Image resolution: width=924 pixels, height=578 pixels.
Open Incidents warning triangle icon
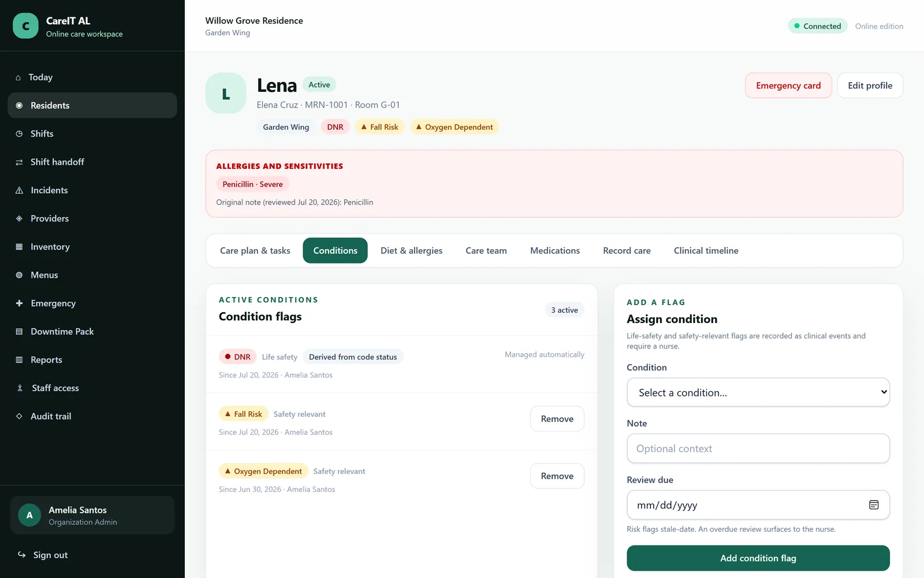pyautogui.click(x=19, y=190)
